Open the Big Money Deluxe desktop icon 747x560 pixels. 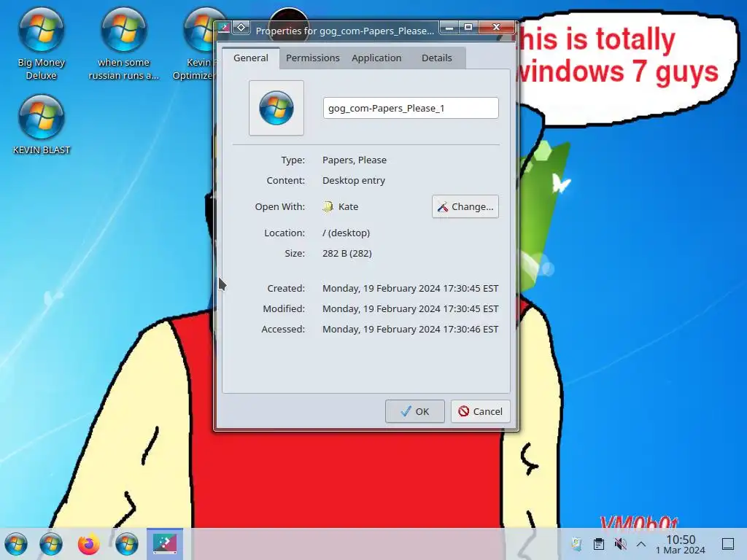point(41,44)
